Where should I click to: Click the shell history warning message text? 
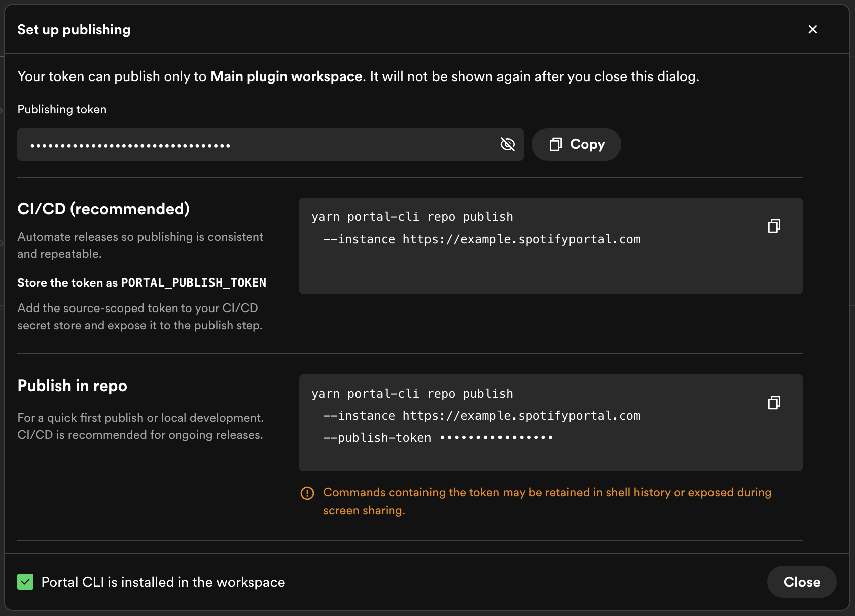click(547, 501)
